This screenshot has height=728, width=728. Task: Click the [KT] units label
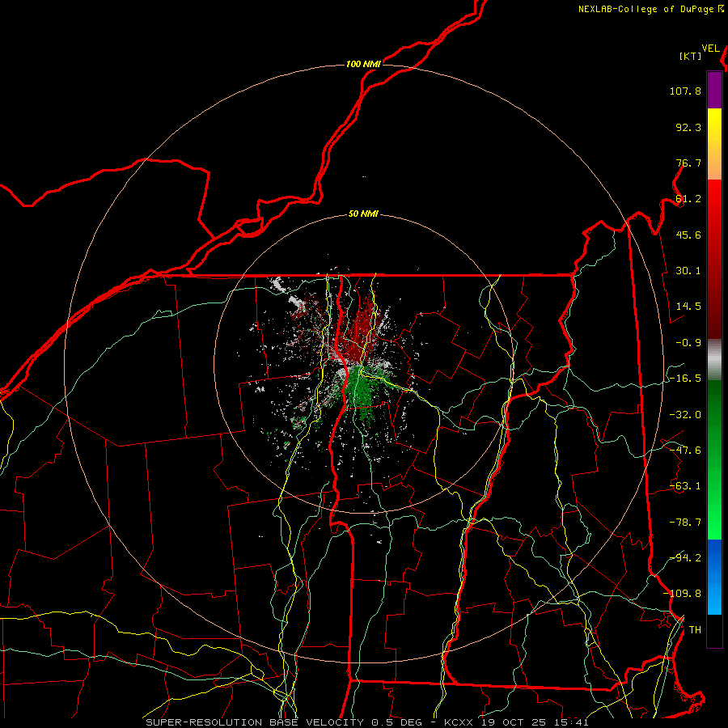click(x=691, y=56)
